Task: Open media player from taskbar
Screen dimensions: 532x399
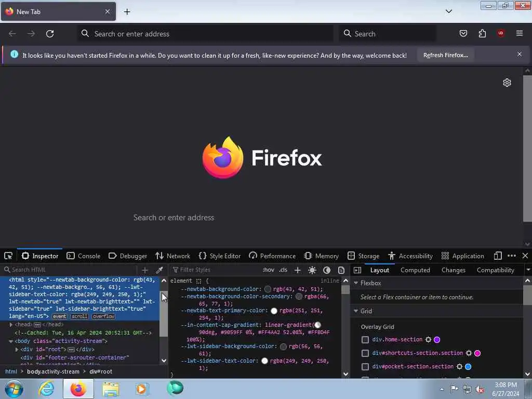Action: 141,389
